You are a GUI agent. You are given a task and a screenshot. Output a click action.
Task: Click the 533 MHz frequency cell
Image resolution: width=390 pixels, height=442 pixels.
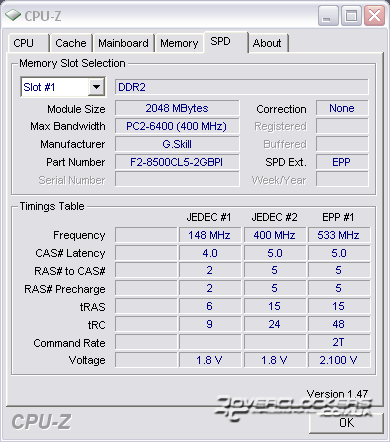point(339,235)
